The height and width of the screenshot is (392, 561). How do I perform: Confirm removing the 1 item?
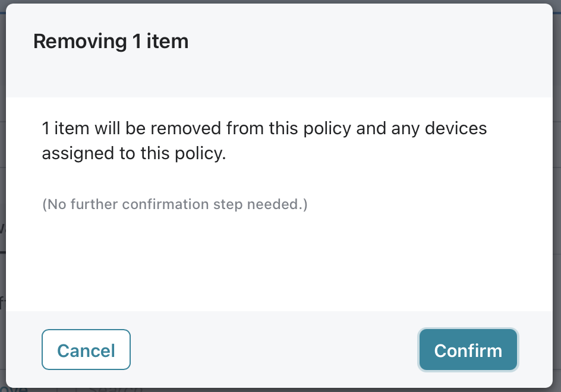pyautogui.click(x=468, y=350)
